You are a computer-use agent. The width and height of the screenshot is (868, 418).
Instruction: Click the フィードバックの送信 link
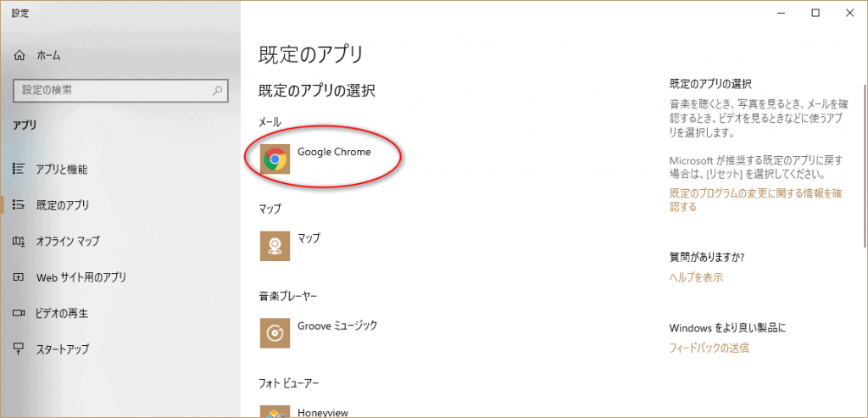click(709, 348)
